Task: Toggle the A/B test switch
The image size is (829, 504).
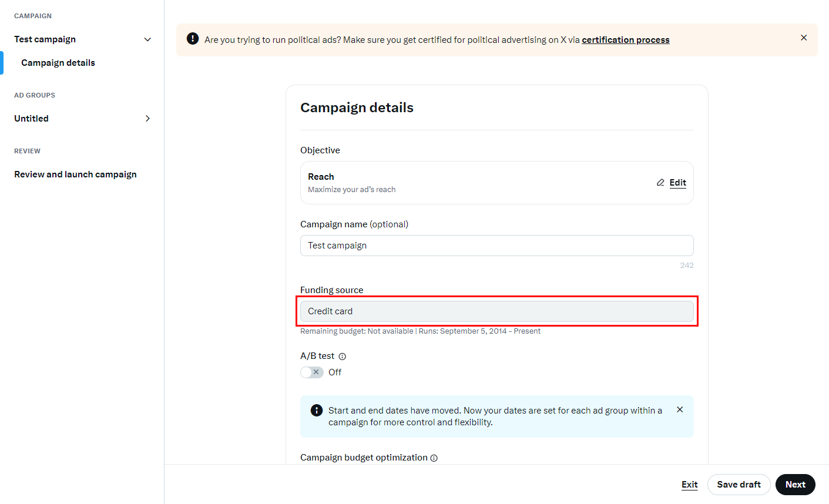Action: click(311, 372)
